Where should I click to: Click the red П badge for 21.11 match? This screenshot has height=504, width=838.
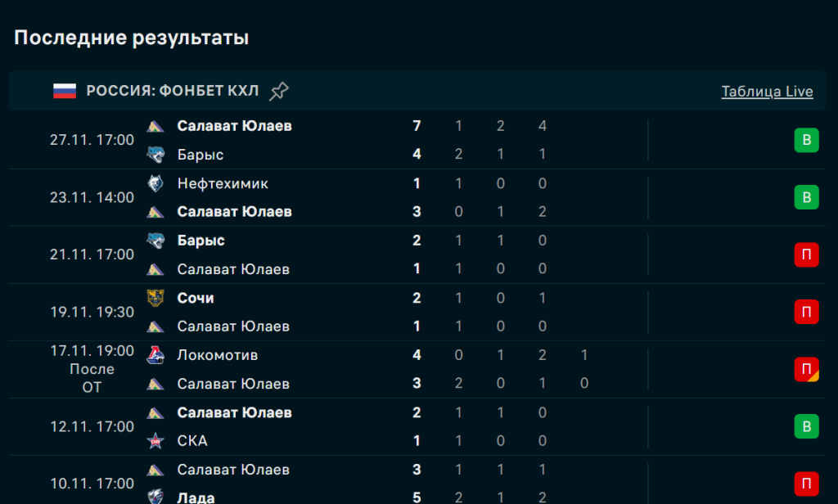tap(806, 254)
